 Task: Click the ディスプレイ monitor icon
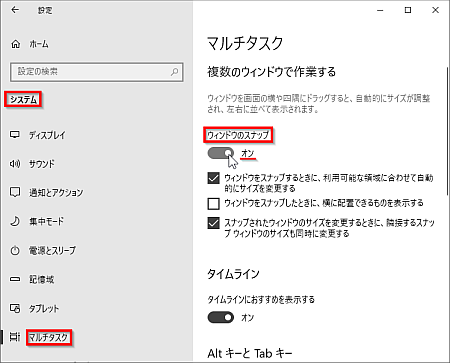(15, 135)
